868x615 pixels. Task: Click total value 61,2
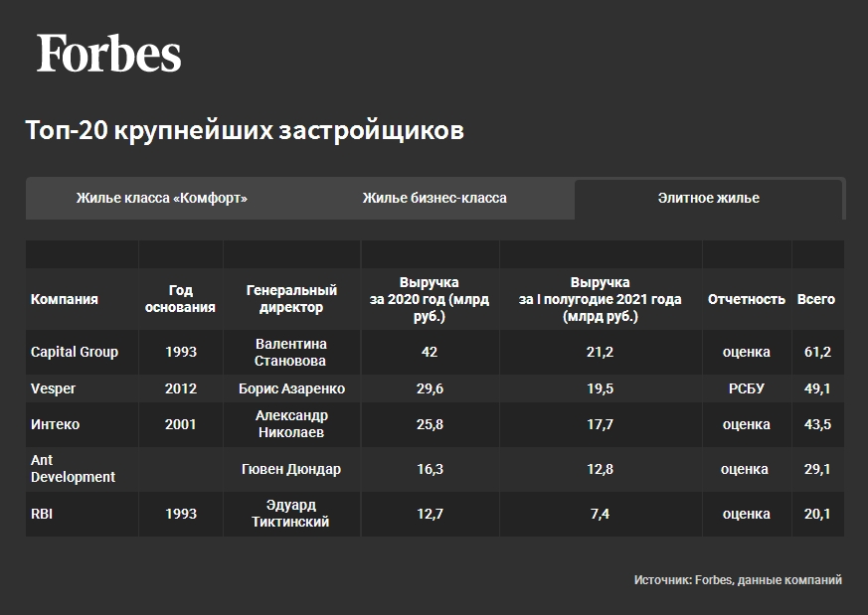point(817,353)
